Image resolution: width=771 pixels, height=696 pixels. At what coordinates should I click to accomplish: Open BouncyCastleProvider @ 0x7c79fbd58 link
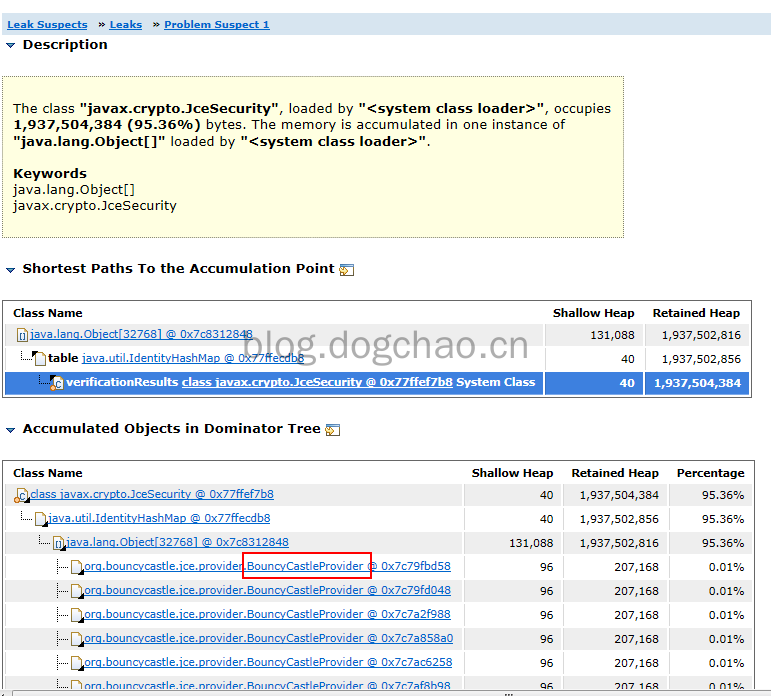click(x=267, y=566)
